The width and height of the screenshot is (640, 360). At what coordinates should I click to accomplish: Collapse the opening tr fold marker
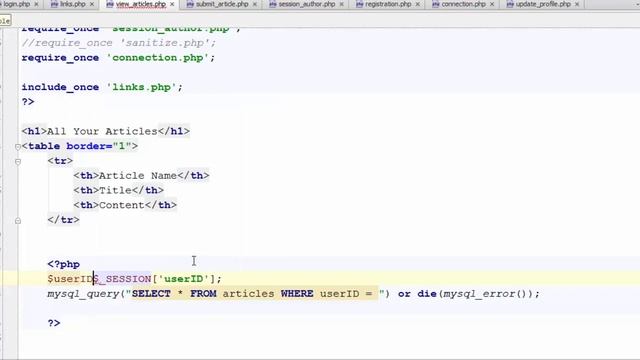click(18, 162)
